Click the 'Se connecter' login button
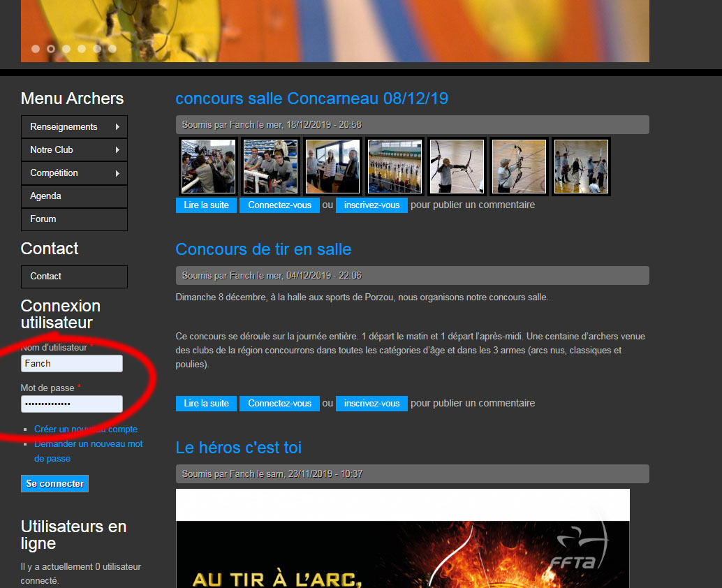The width and height of the screenshot is (722, 588). (x=54, y=483)
